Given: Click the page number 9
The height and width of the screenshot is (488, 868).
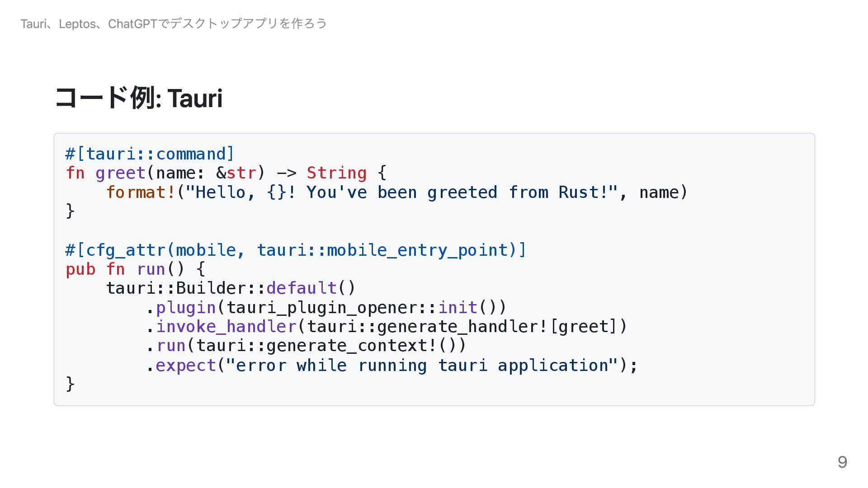Looking at the screenshot, I should [x=842, y=462].
